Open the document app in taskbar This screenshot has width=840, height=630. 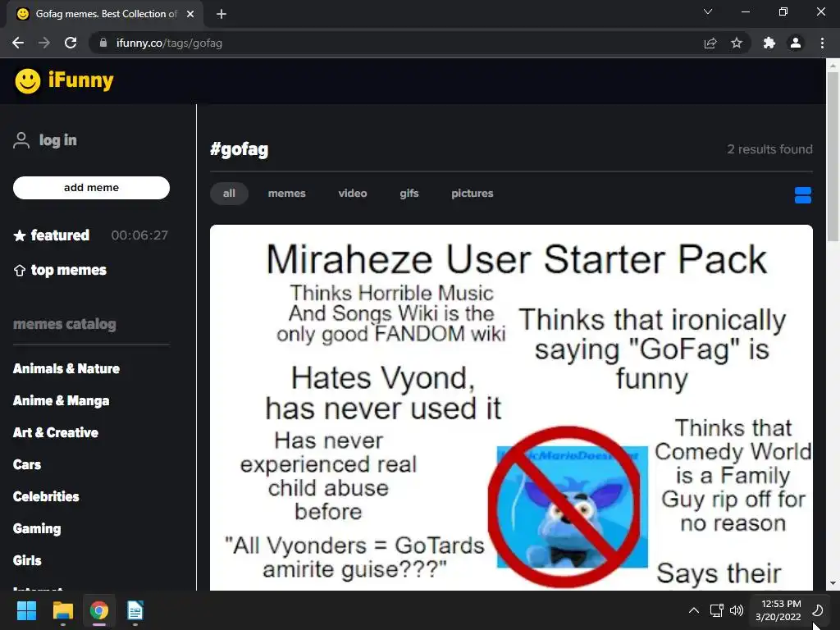(x=135, y=610)
